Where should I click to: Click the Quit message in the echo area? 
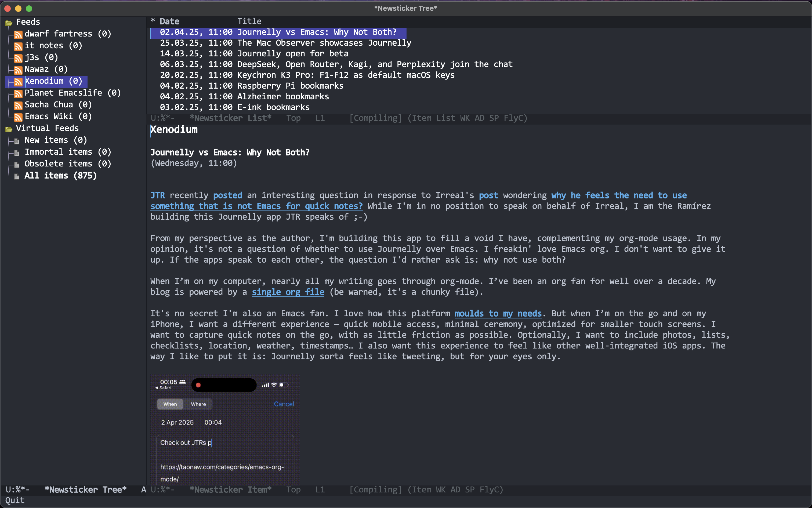[15, 500]
